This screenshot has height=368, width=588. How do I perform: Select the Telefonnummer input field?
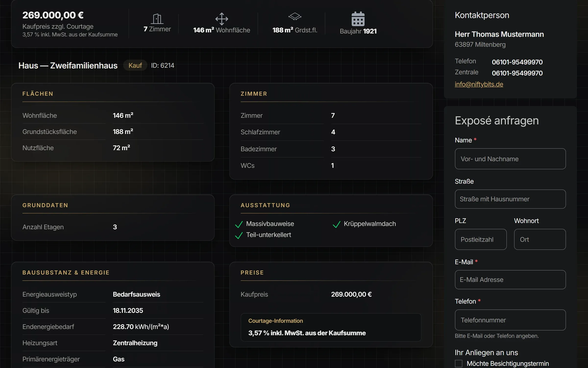[510, 320]
